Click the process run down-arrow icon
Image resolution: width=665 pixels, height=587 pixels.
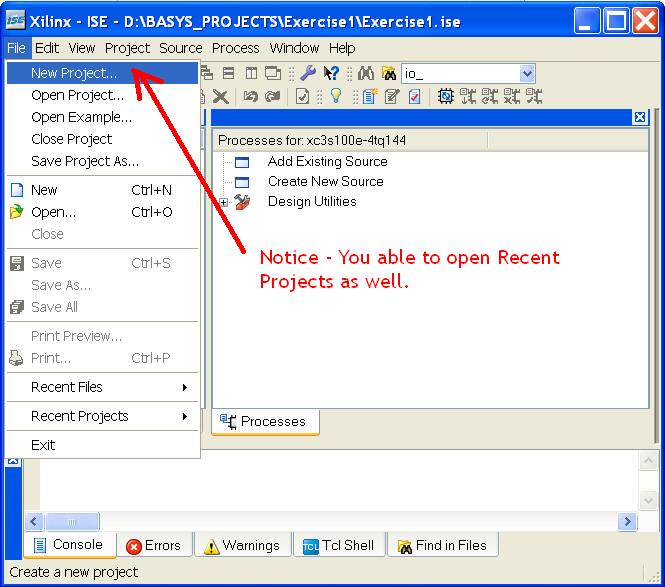(x=468, y=97)
